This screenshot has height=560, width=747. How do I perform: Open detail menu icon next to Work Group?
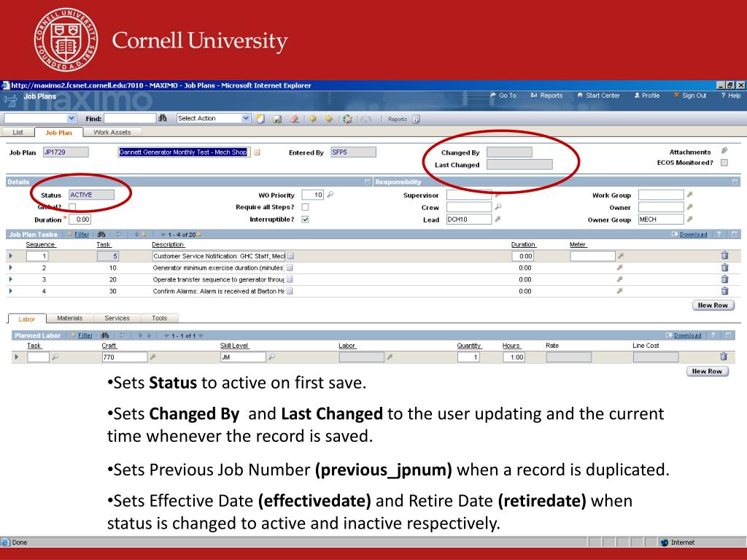(x=690, y=194)
